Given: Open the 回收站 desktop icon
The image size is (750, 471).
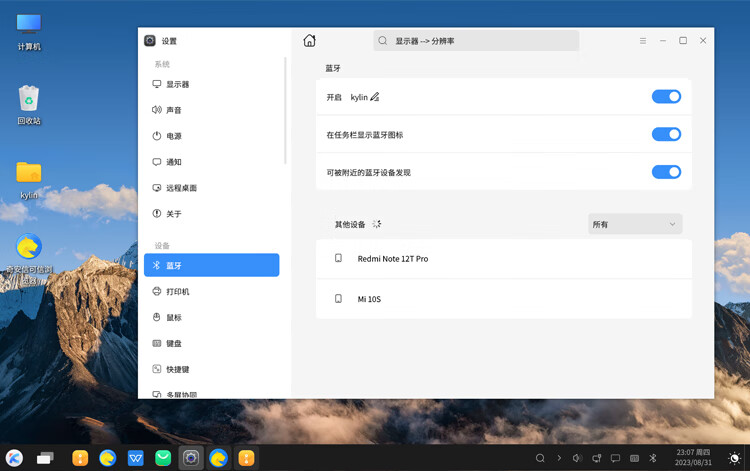Looking at the screenshot, I should point(29,103).
